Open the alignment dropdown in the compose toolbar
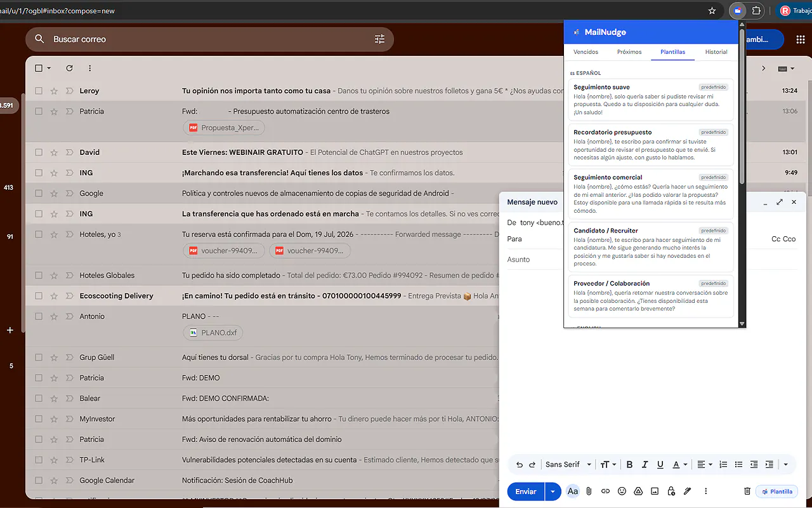The image size is (812, 508). point(705,465)
